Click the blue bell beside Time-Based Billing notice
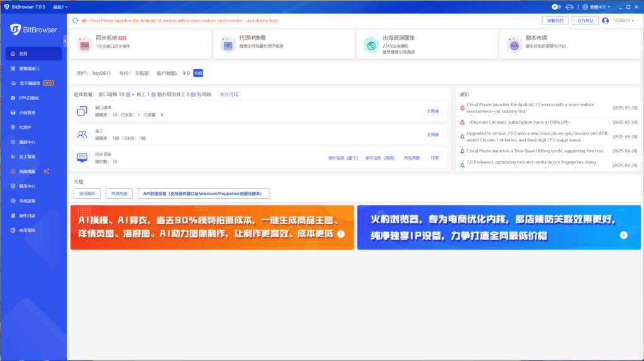644x361 pixels. (x=462, y=151)
